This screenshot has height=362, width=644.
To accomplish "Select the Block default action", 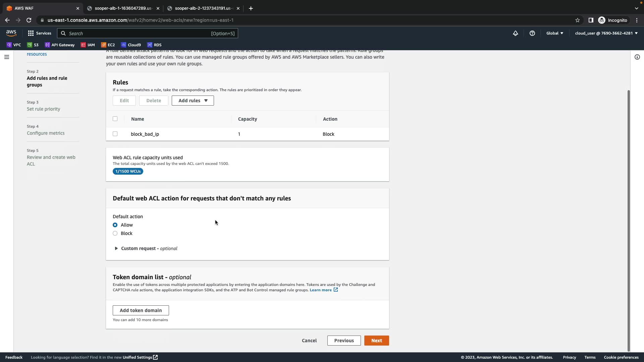I will click(115, 233).
